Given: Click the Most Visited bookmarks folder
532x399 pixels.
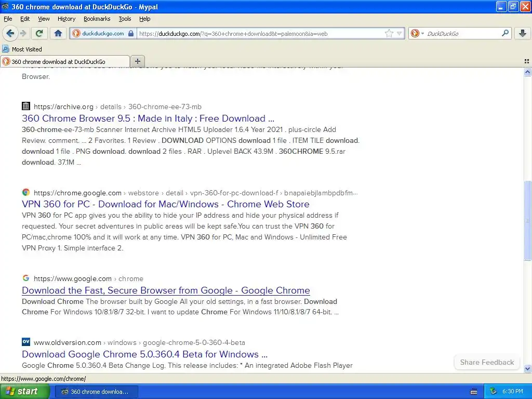Looking at the screenshot, I should click(x=22, y=49).
